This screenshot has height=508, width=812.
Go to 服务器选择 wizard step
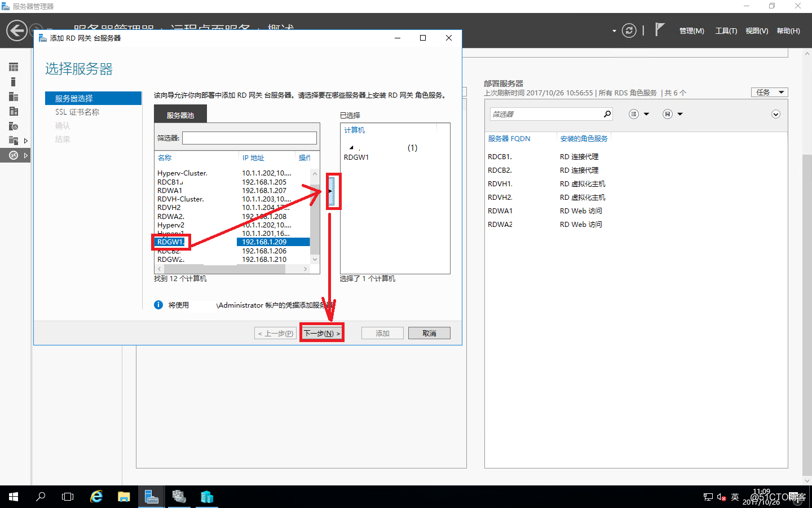click(x=93, y=98)
